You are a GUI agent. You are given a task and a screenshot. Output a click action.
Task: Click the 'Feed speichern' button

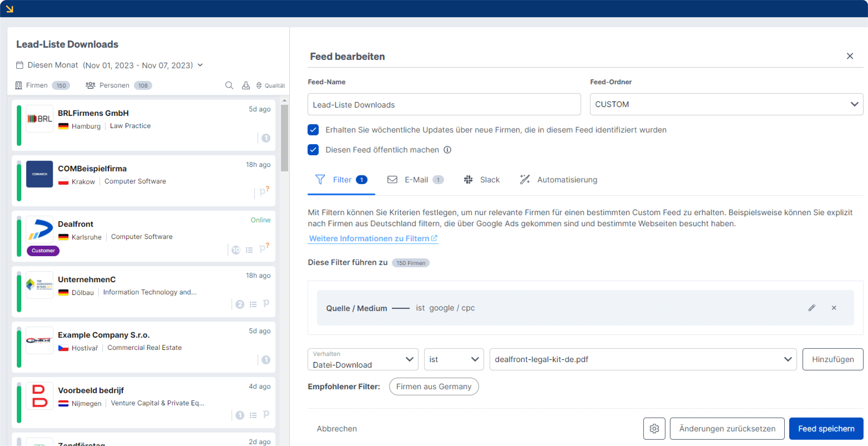(826, 428)
